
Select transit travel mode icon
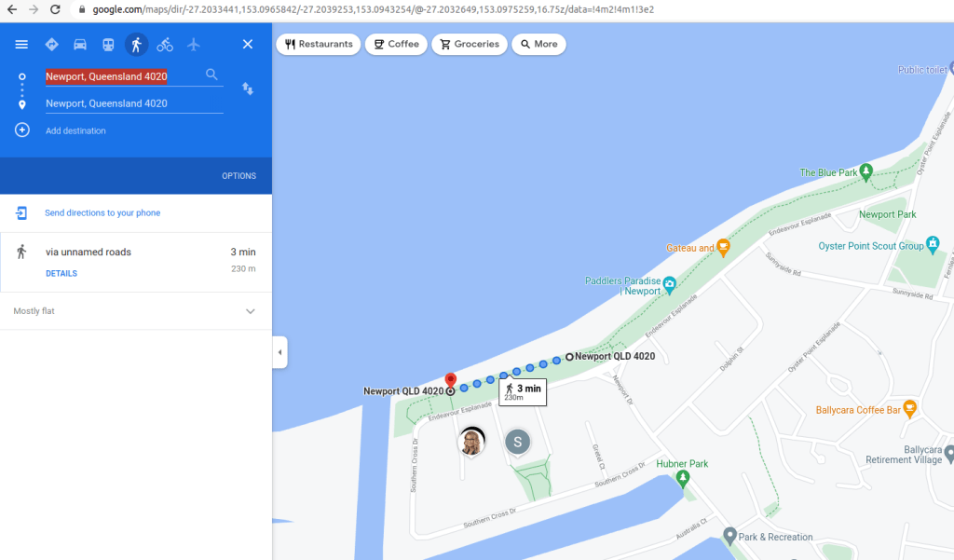[x=108, y=45]
